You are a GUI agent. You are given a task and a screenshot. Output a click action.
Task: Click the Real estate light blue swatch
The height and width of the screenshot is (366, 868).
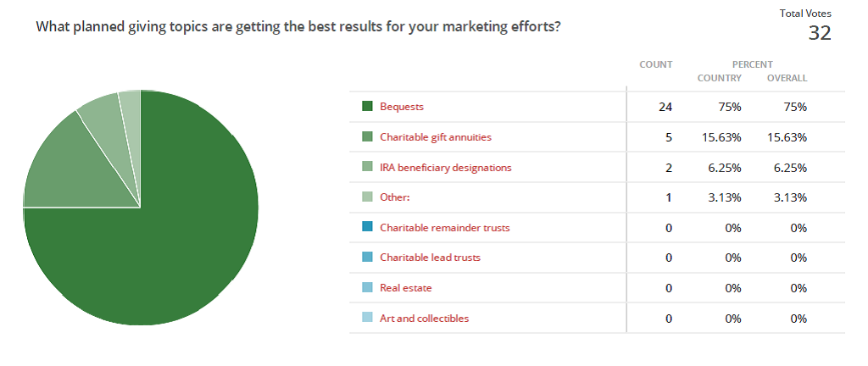click(368, 288)
